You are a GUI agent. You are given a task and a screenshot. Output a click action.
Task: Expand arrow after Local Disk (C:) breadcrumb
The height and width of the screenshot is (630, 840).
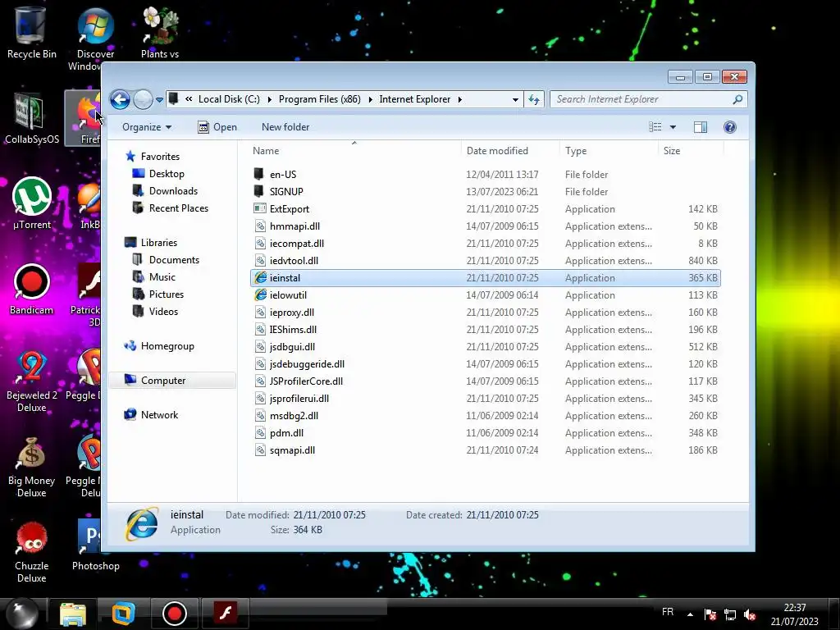point(269,99)
